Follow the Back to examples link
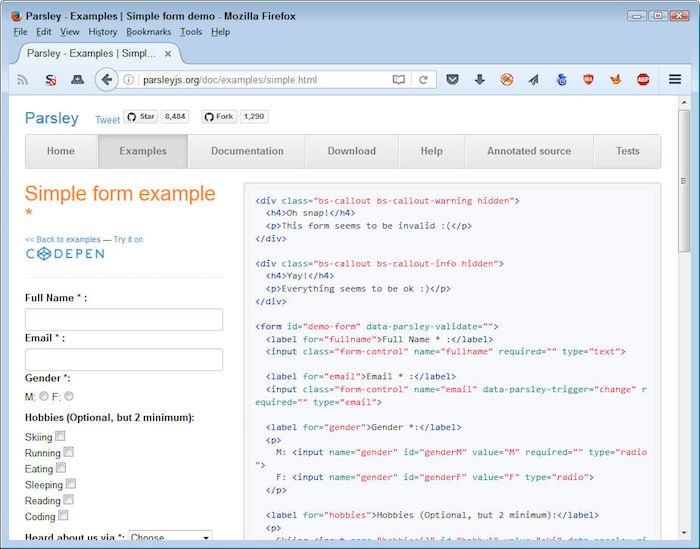This screenshot has height=549, width=700. (x=62, y=239)
